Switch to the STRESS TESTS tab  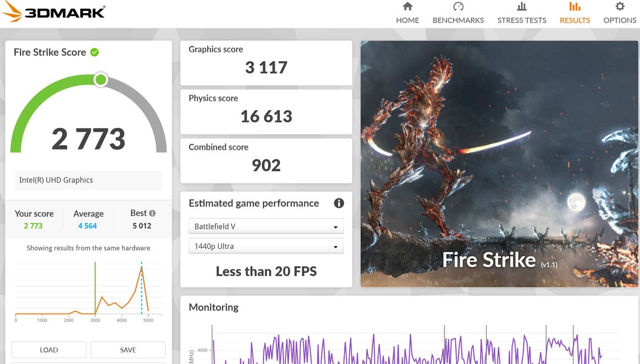click(521, 20)
